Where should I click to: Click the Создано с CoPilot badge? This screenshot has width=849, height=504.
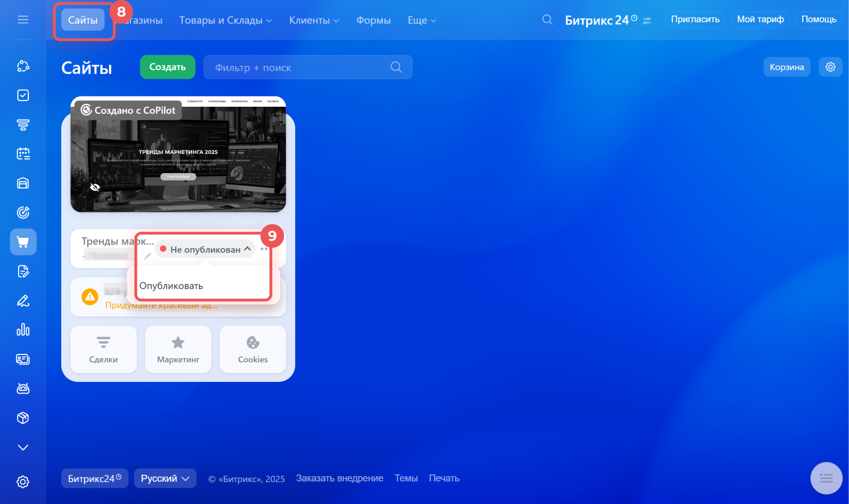coord(128,110)
